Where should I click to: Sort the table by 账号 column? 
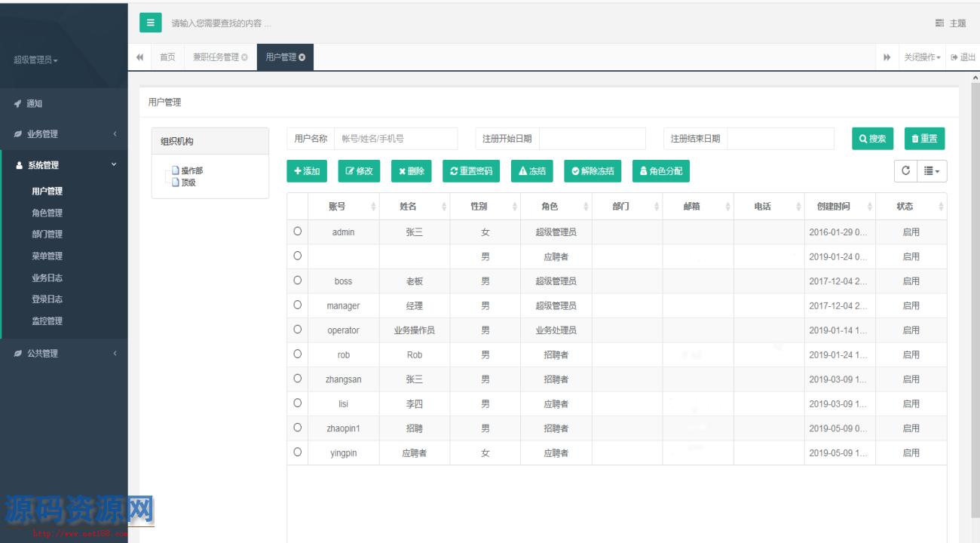pos(343,207)
